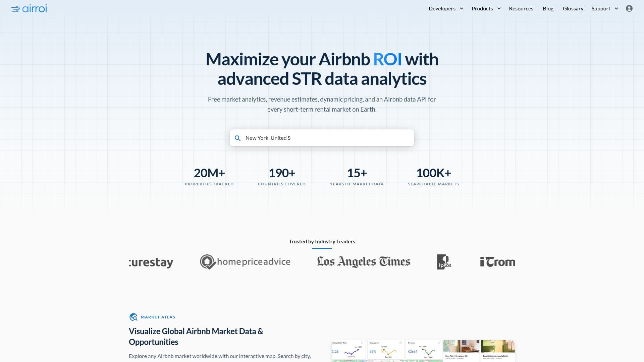Click the search magnifier icon
The width and height of the screenshot is (644, 362).
[x=237, y=138]
